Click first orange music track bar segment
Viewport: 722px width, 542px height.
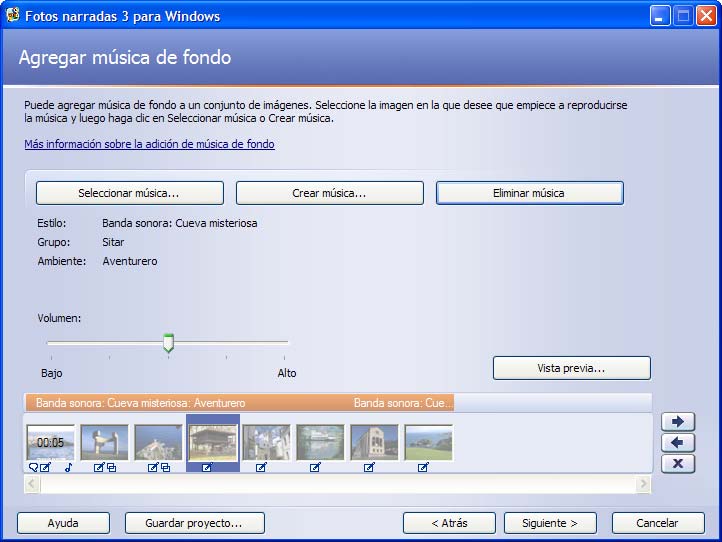(186, 403)
